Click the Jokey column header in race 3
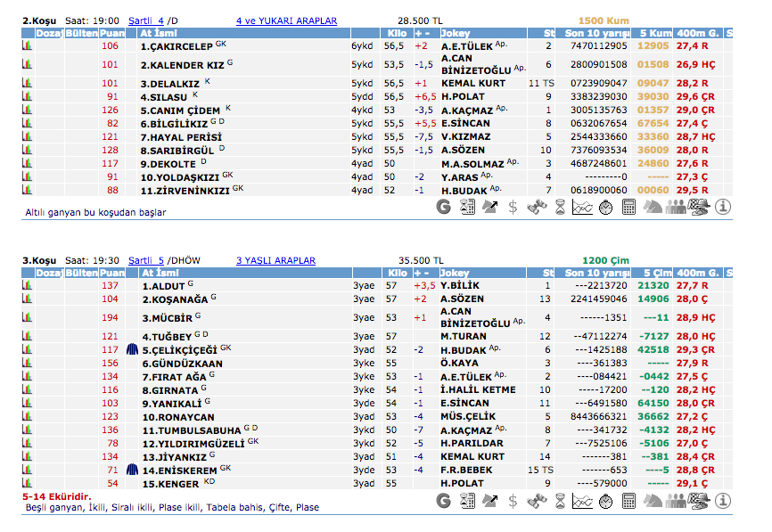 coord(455,274)
